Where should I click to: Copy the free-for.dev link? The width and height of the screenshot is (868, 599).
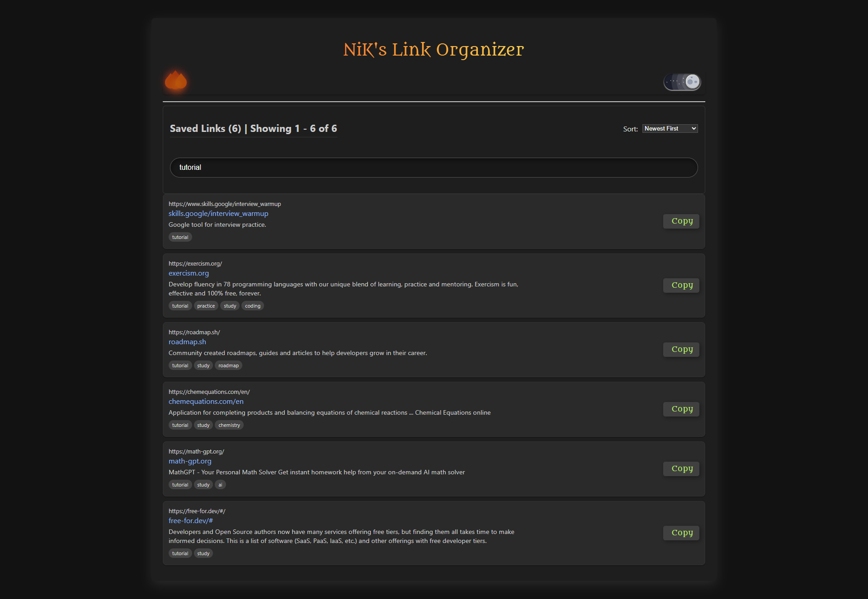click(681, 533)
